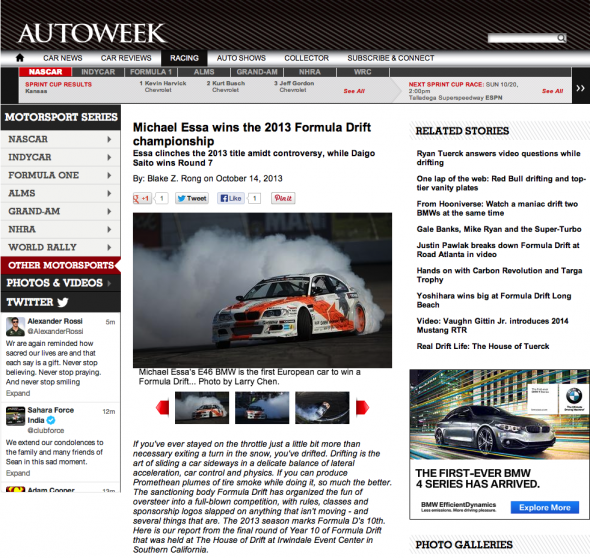Click the Google +1 share button
This screenshot has height=558, width=590.
[142, 198]
